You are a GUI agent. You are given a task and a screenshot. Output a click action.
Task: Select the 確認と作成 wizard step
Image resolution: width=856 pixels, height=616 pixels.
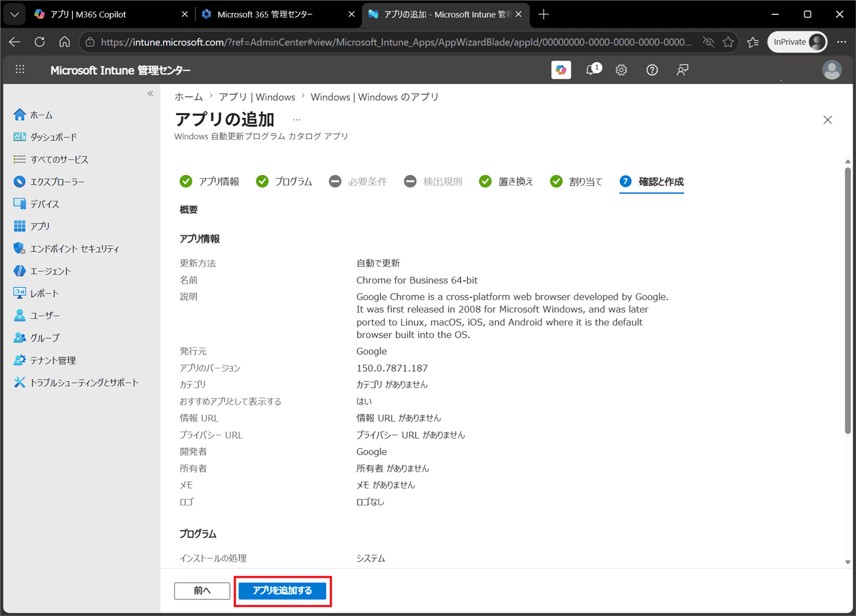tap(652, 181)
